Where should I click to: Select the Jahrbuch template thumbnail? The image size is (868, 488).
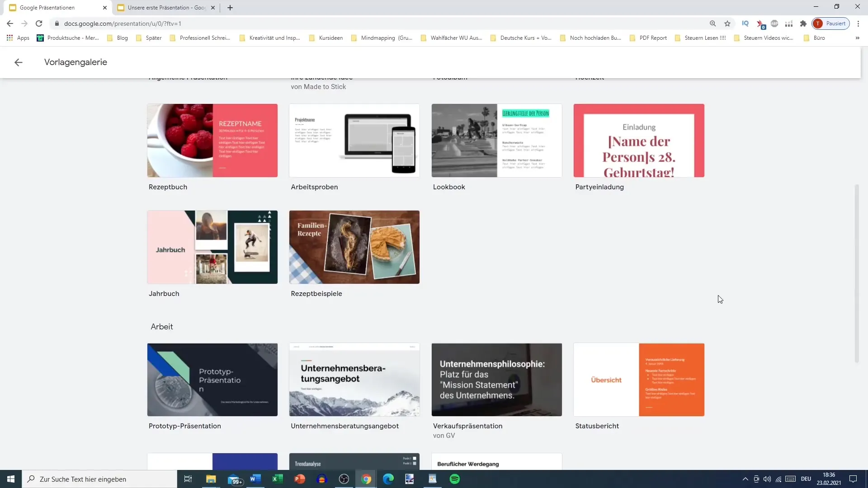(212, 247)
